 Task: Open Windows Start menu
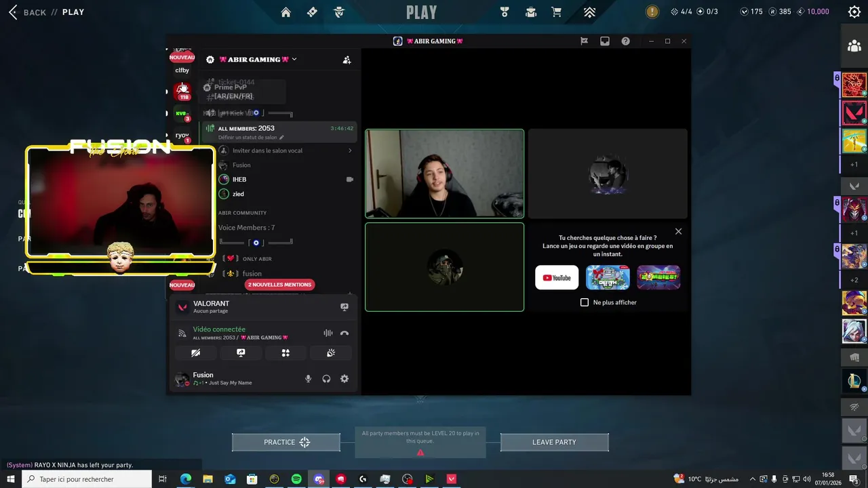click(11, 479)
